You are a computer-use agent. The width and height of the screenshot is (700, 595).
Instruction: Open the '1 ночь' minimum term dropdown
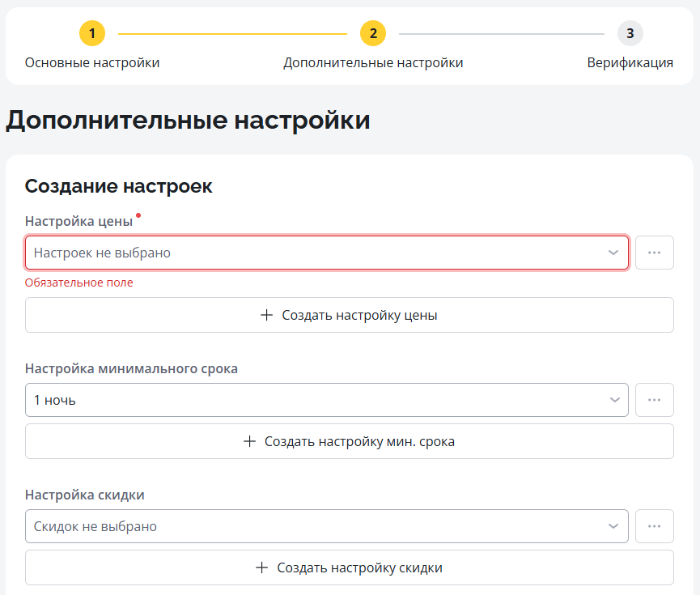click(316, 400)
